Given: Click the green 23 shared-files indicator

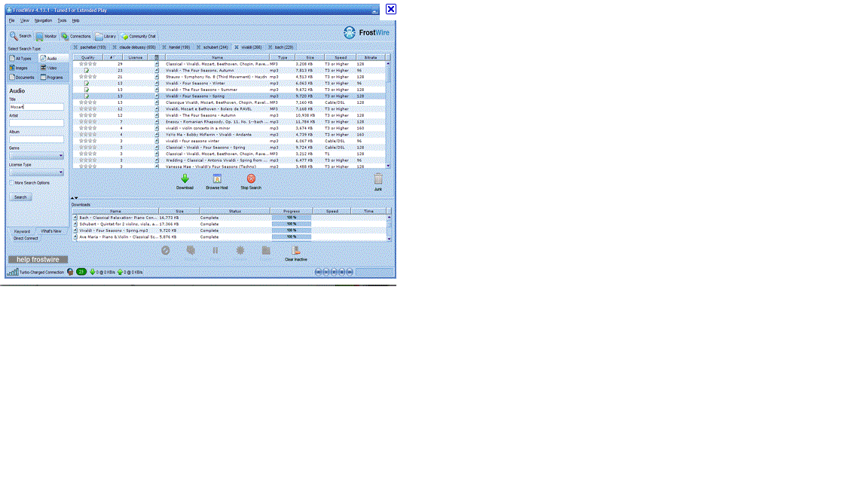Looking at the screenshot, I should [x=81, y=272].
